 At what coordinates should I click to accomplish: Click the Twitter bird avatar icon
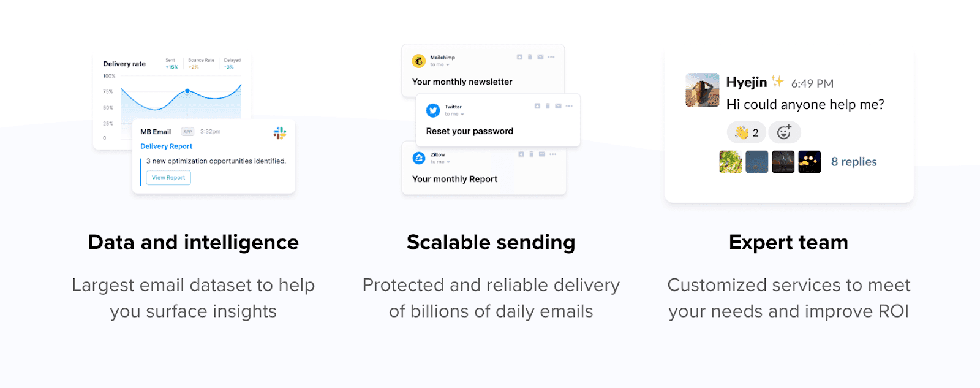tap(433, 110)
